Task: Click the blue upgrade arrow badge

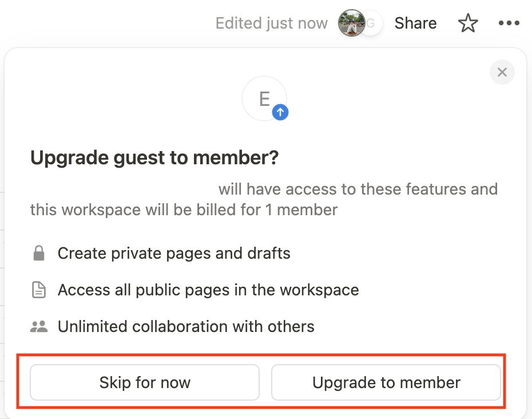Action: pyautogui.click(x=280, y=113)
